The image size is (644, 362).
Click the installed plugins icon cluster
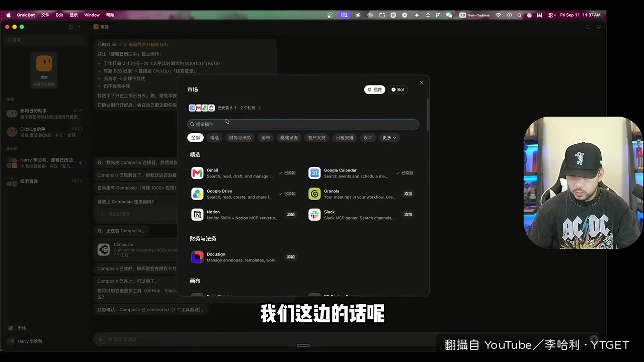(202, 108)
